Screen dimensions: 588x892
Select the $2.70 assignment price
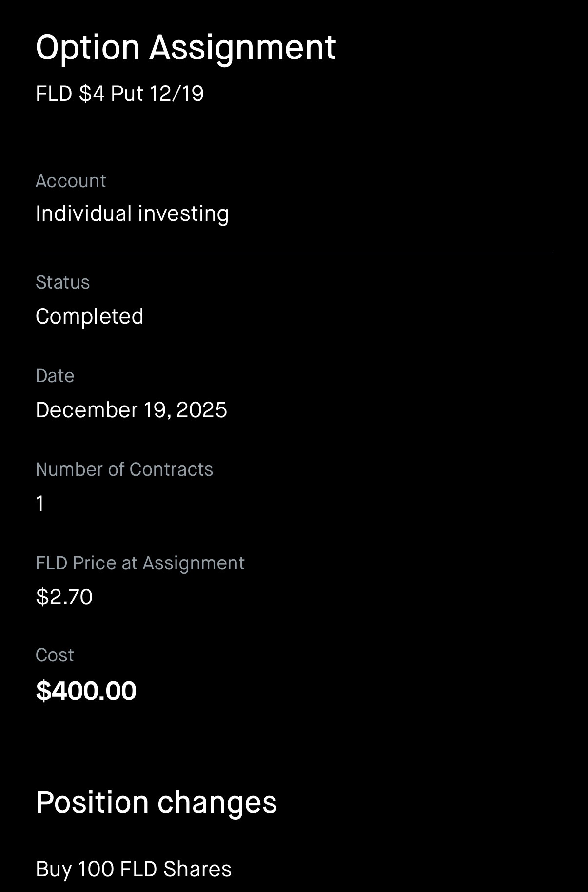click(x=64, y=597)
